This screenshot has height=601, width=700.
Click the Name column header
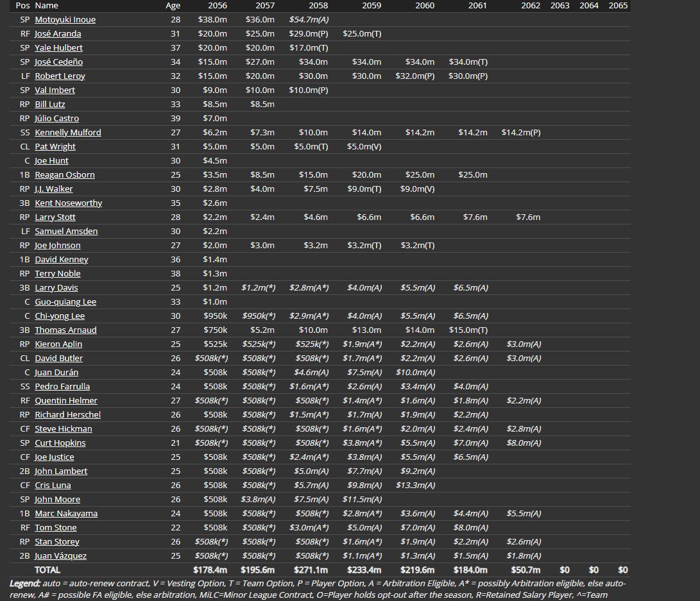point(46,6)
